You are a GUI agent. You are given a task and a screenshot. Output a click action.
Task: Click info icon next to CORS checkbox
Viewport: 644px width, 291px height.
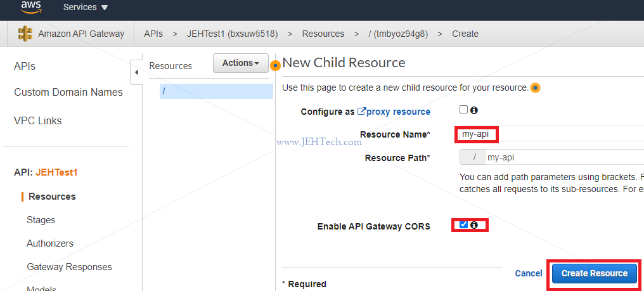[x=474, y=225]
